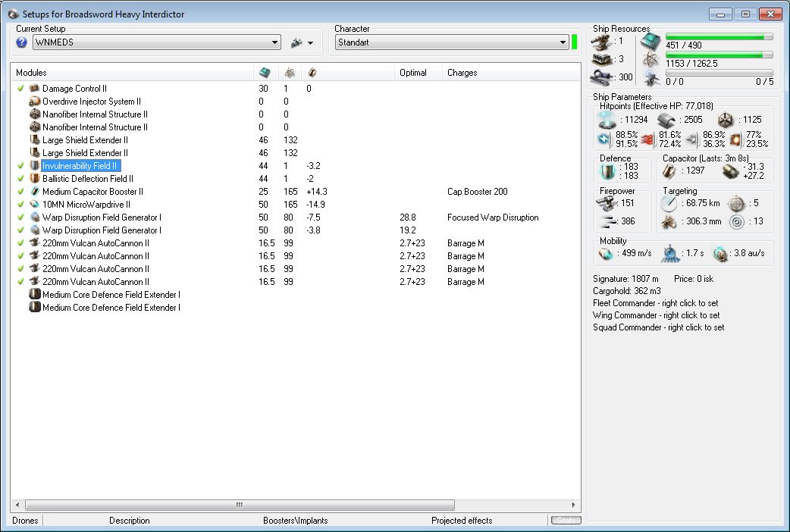The height and width of the screenshot is (532, 790).
Task: Click the max velocity icon beside 499 m/s
Action: point(606,253)
